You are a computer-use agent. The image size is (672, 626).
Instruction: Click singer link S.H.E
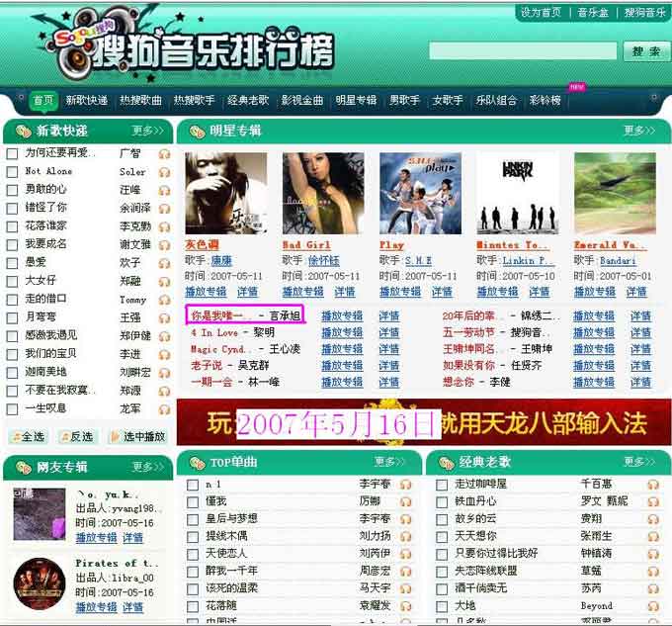418,261
